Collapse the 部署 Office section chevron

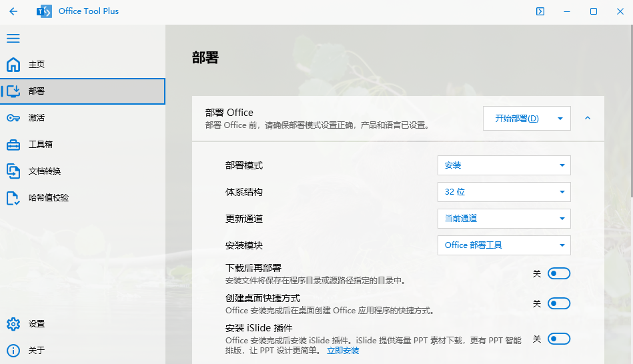click(588, 118)
